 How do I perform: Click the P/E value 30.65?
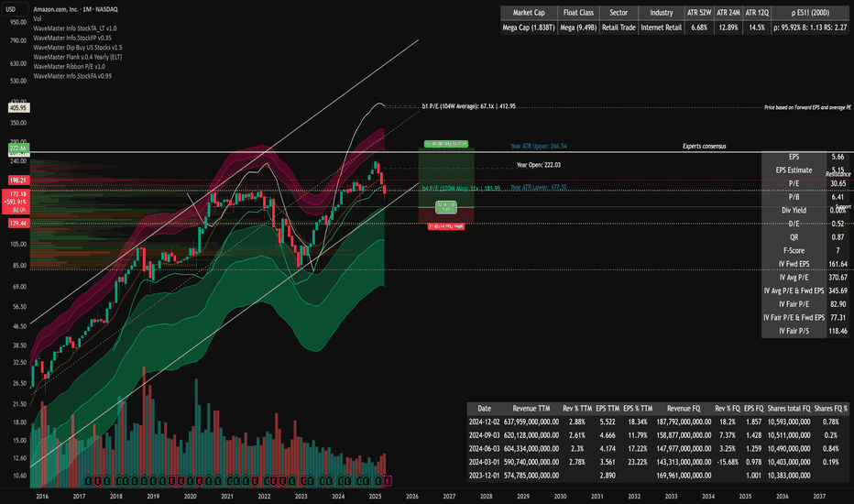pyautogui.click(x=838, y=183)
